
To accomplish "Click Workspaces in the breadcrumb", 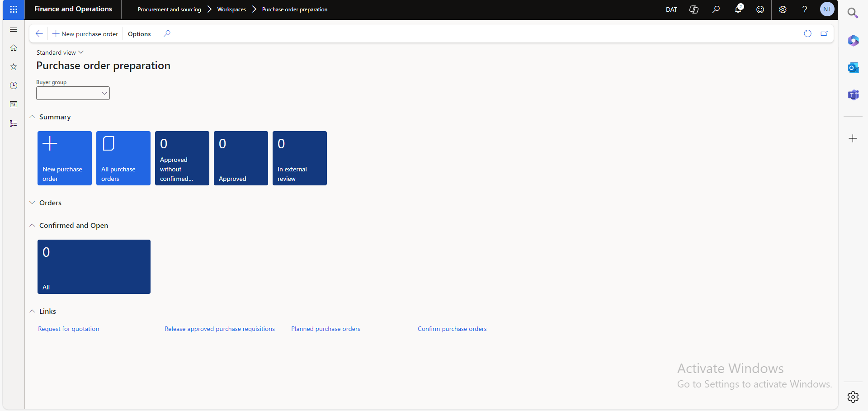I will [x=231, y=9].
